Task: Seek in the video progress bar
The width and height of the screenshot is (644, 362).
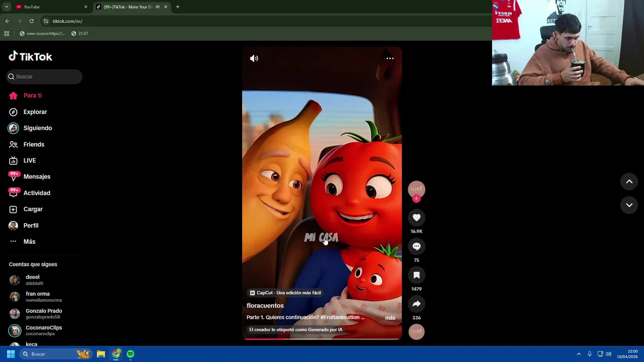Action: (322, 339)
